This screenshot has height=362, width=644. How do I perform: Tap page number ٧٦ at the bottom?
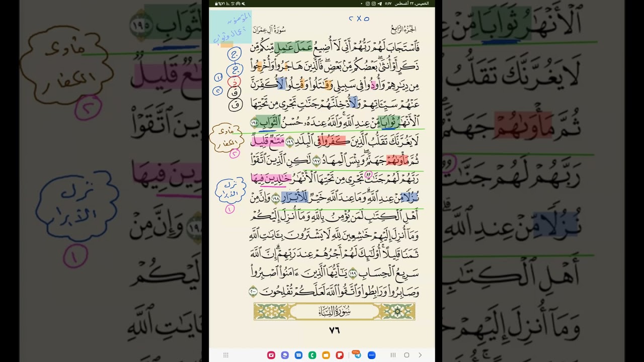coord(335,330)
